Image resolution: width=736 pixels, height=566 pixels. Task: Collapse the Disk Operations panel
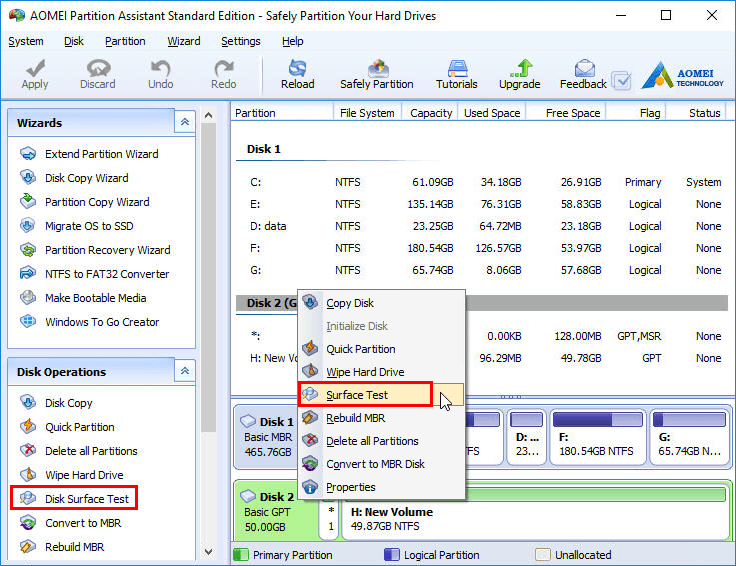tap(185, 371)
